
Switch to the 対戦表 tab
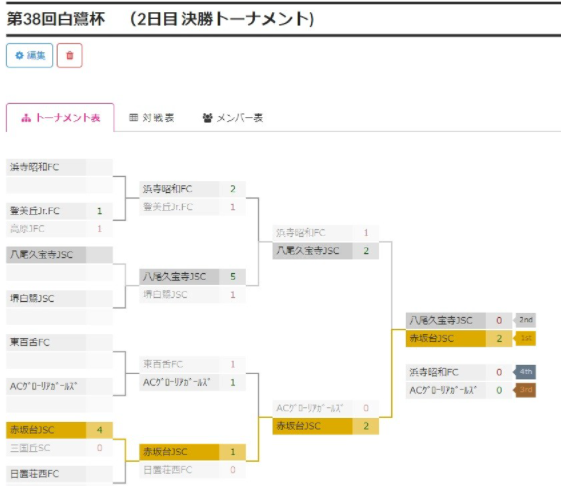[151, 118]
